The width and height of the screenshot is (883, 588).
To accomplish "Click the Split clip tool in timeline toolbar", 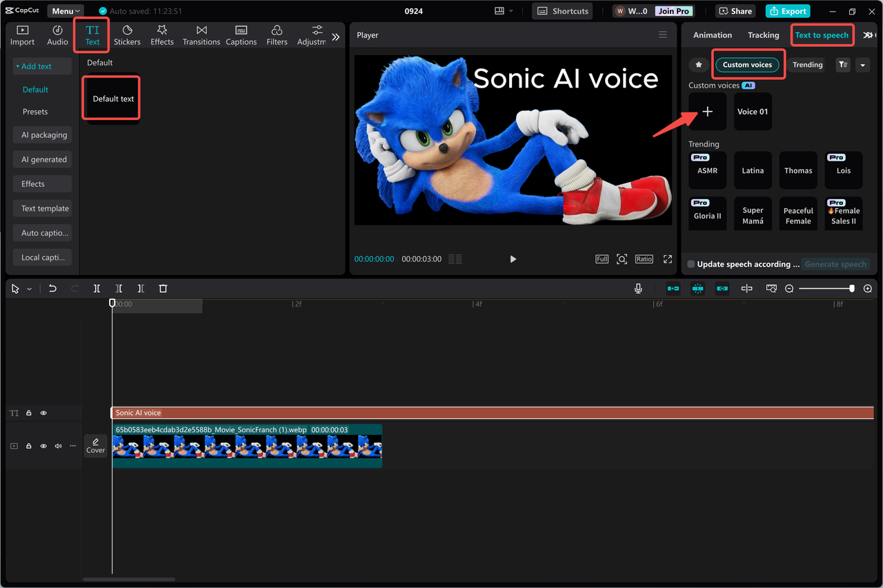I will [x=97, y=288].
